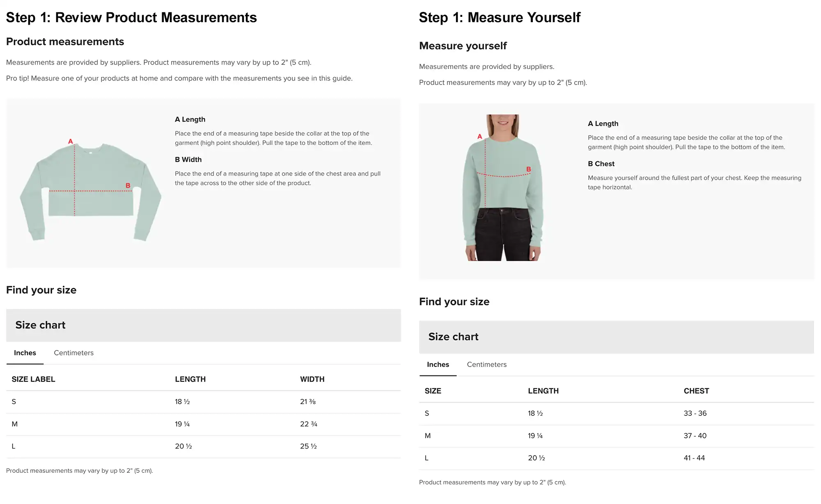Screen dimensions: 821x504
Task: Select the M row in left size table
Action: point(15,424)
